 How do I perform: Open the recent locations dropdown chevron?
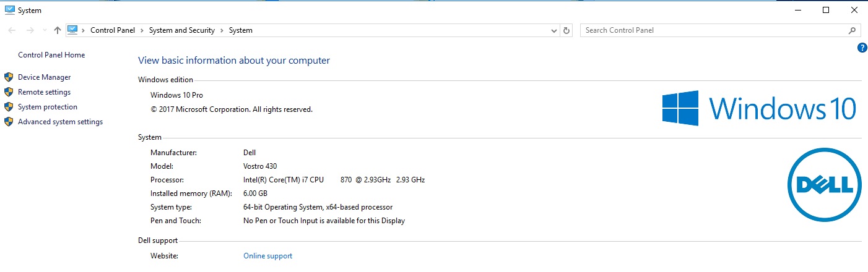[x=44, y=30]
